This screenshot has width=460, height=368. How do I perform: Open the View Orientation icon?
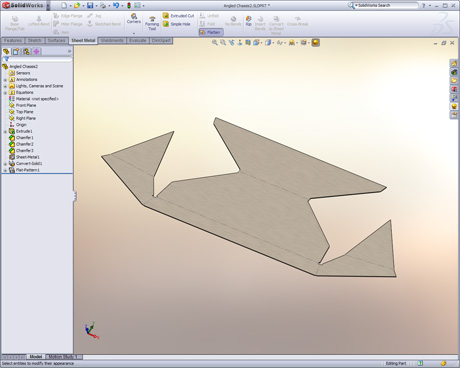pyautogui.click(x=256, y=42)
